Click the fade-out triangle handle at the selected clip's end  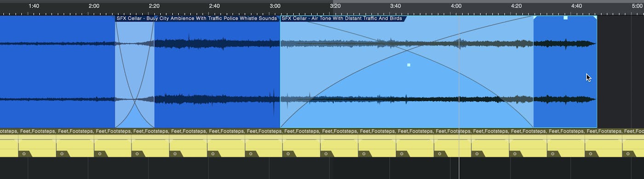pos(595,17)
